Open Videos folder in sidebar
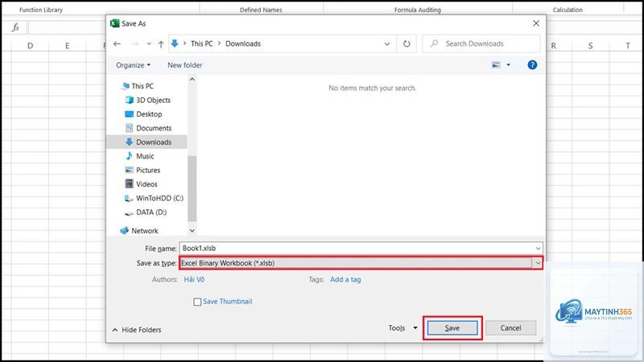Image resolution: width=644 pixels, height=362 pixels. [x=147, y=184]
